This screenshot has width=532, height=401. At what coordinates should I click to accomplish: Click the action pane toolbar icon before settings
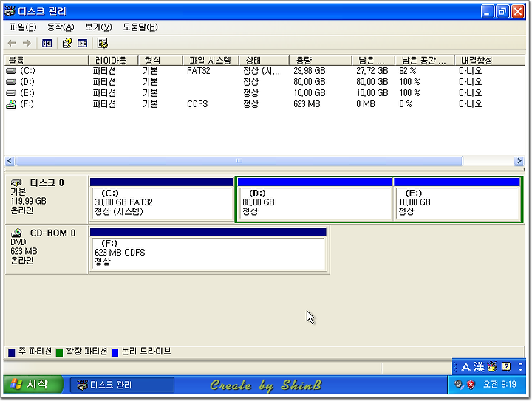point(83,43)
